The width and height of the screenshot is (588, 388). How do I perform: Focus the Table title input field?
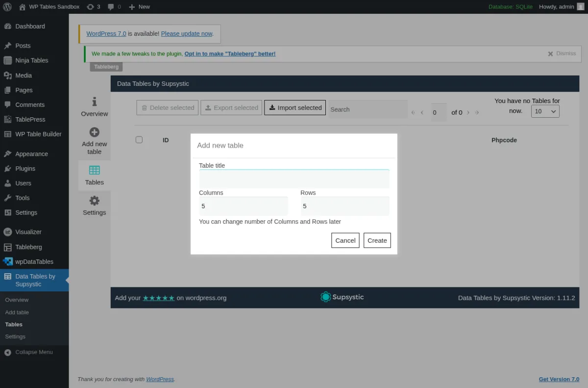(294, 179)
